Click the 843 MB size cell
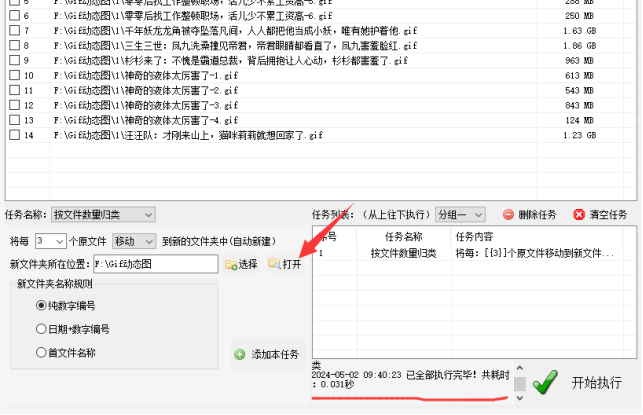 pyautogui.click(x=579, y=105)
